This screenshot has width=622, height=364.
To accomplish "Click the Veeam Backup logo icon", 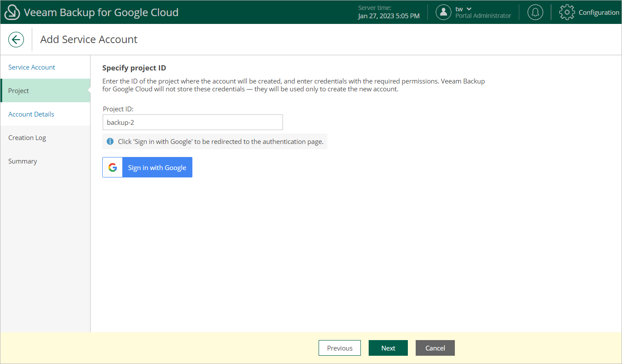I will pos(12,13).
